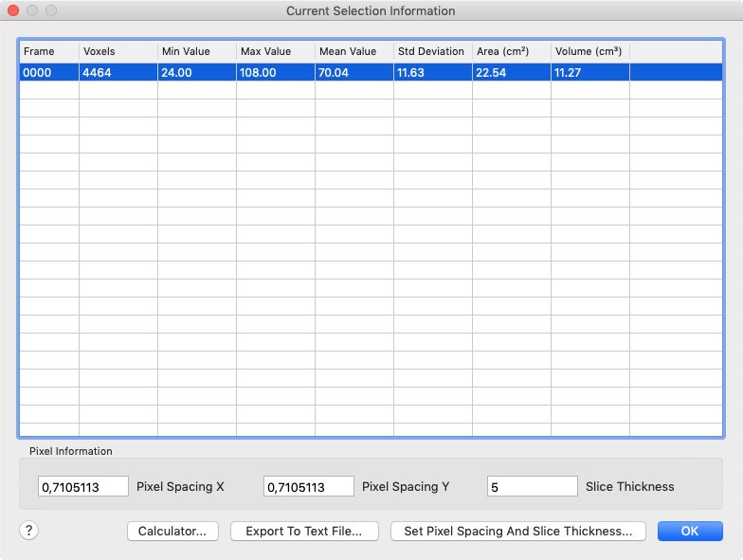743x560 pixels.
Task: Click the Volume (cm³) column header
Action: pyautogui.click(x=589, y=51)
